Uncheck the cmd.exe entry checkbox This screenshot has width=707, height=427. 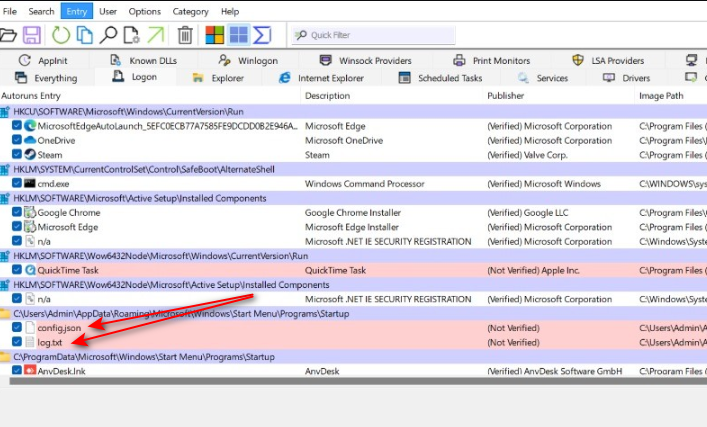tap(17, 184)
